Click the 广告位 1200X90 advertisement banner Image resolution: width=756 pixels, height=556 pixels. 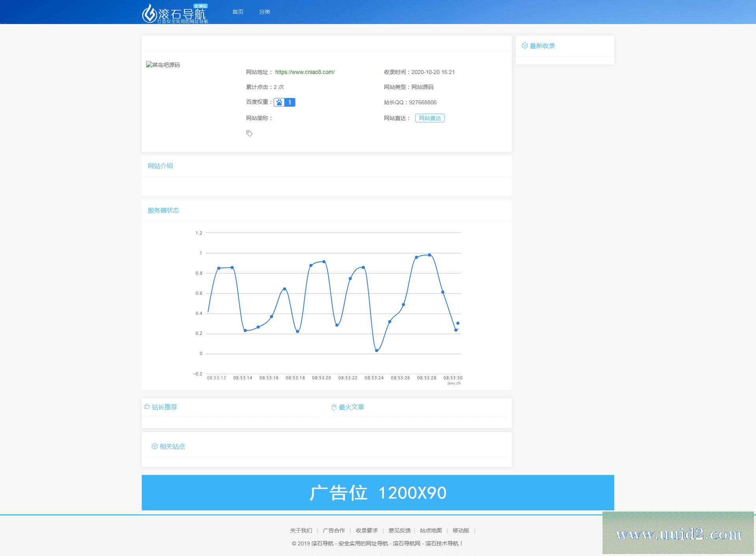click(x=377, y=492)
